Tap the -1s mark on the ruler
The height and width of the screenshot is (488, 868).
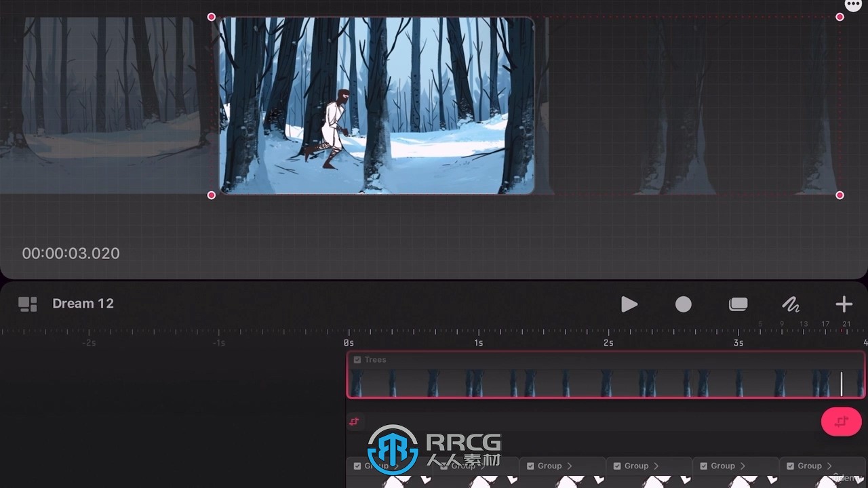218,343
